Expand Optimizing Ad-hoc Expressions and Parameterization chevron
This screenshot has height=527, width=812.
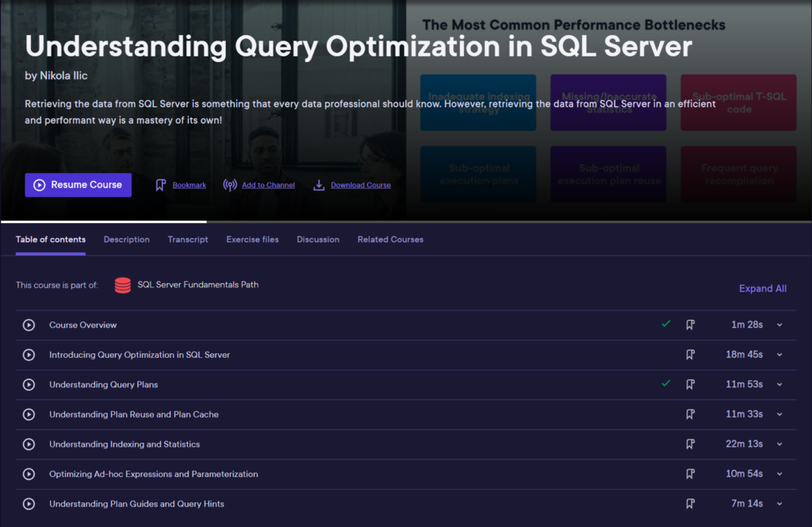tap(779, 474)
